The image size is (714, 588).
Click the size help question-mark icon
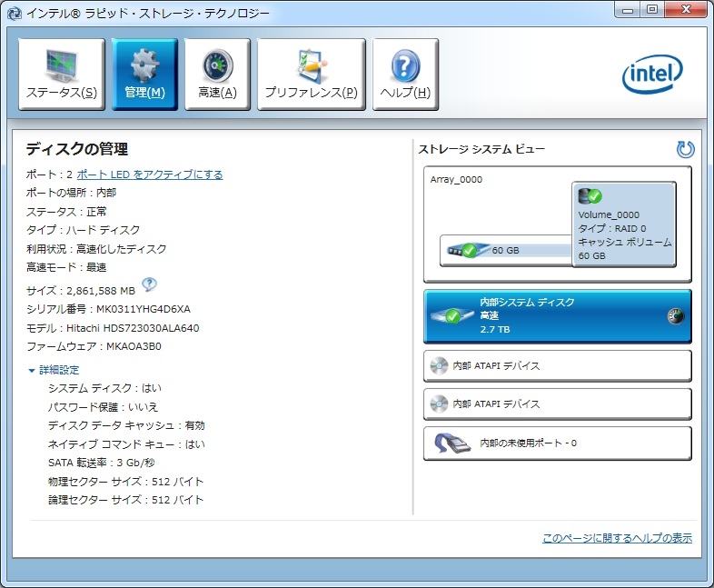coord(149,284)
